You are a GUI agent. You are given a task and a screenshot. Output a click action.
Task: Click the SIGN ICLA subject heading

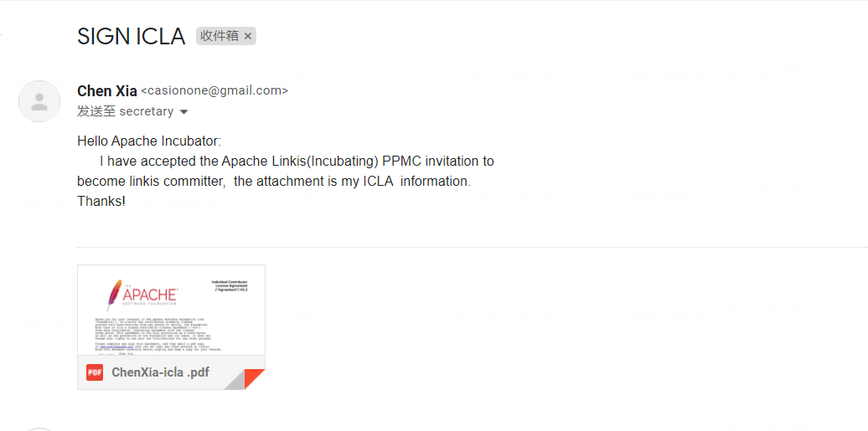tap(131, 36)
